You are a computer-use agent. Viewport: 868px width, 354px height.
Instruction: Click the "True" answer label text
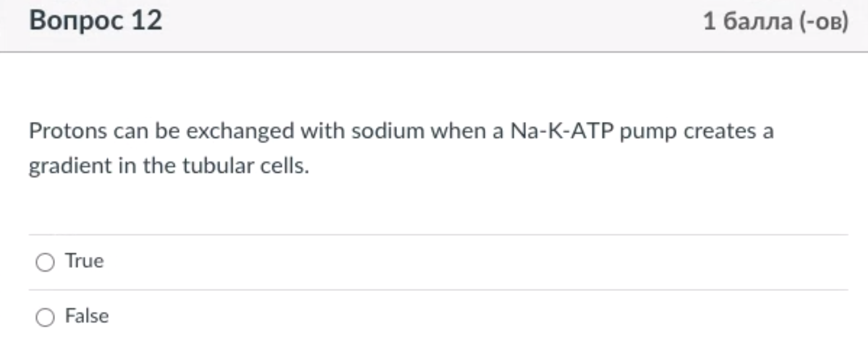click(85, 261)
